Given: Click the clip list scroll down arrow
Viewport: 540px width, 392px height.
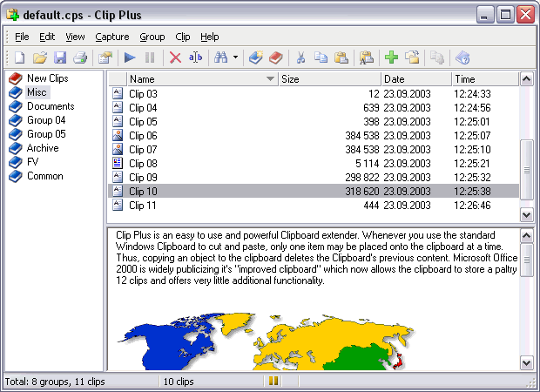Looking at the screenshot, I should pos(526,215).
